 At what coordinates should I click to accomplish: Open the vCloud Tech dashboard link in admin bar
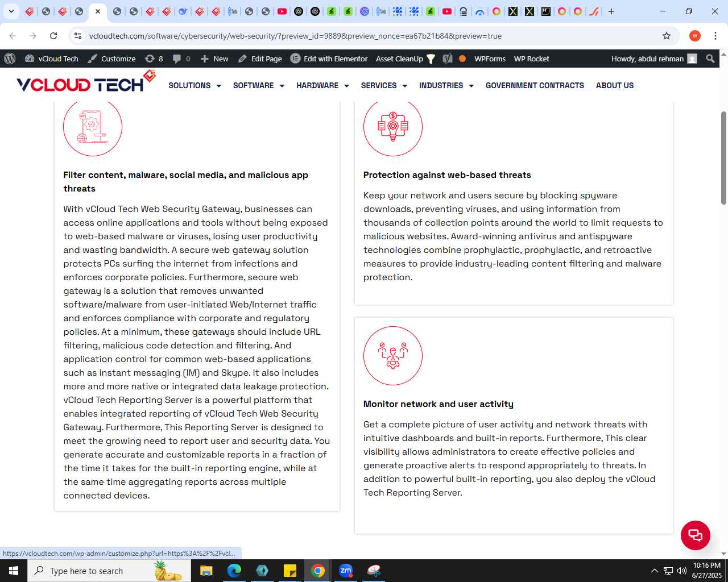point(52,59)
